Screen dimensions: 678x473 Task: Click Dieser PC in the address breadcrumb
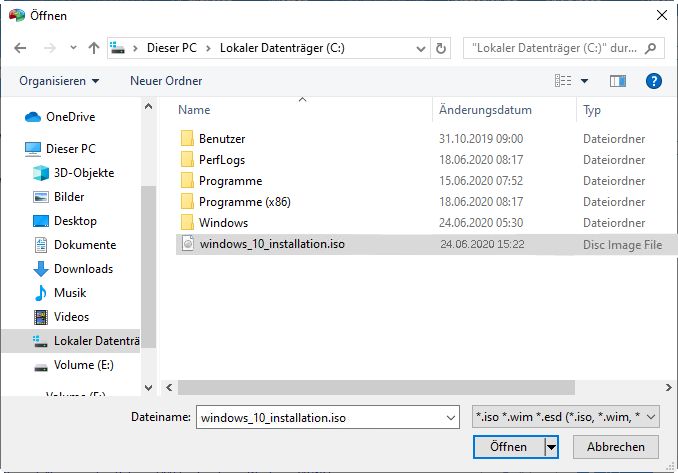click(x=172, y=48)
